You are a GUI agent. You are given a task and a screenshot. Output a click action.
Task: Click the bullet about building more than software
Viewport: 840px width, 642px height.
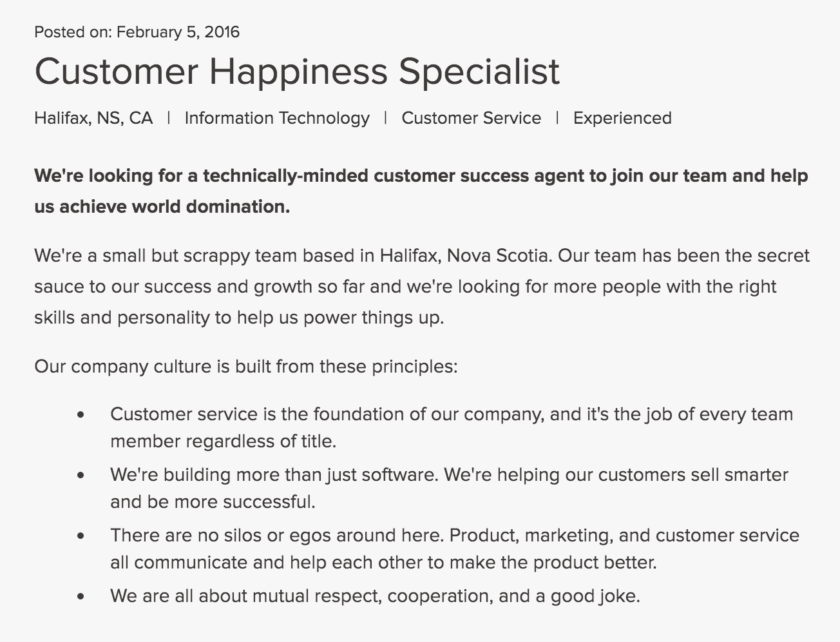coord(449,488)
